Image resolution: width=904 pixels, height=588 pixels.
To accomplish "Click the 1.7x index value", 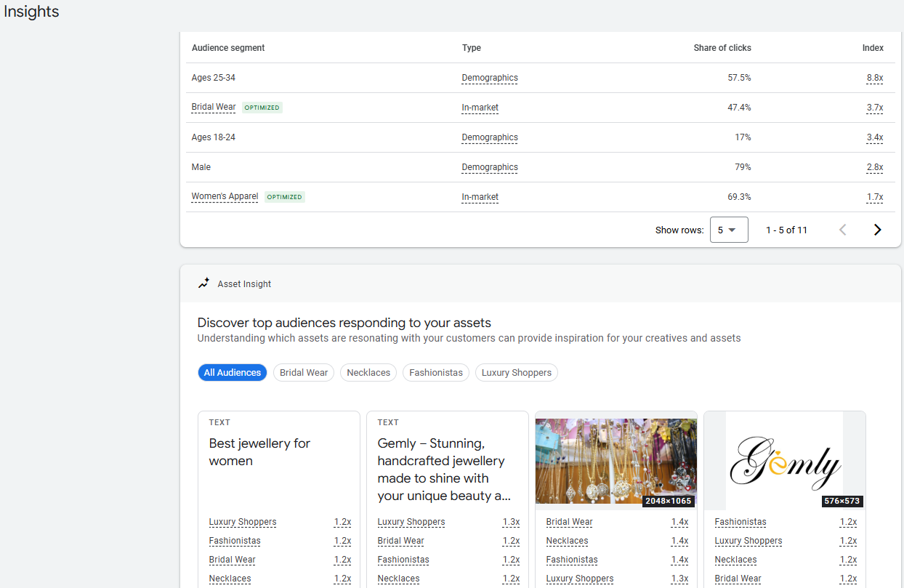I will click(x=875, y=197).
